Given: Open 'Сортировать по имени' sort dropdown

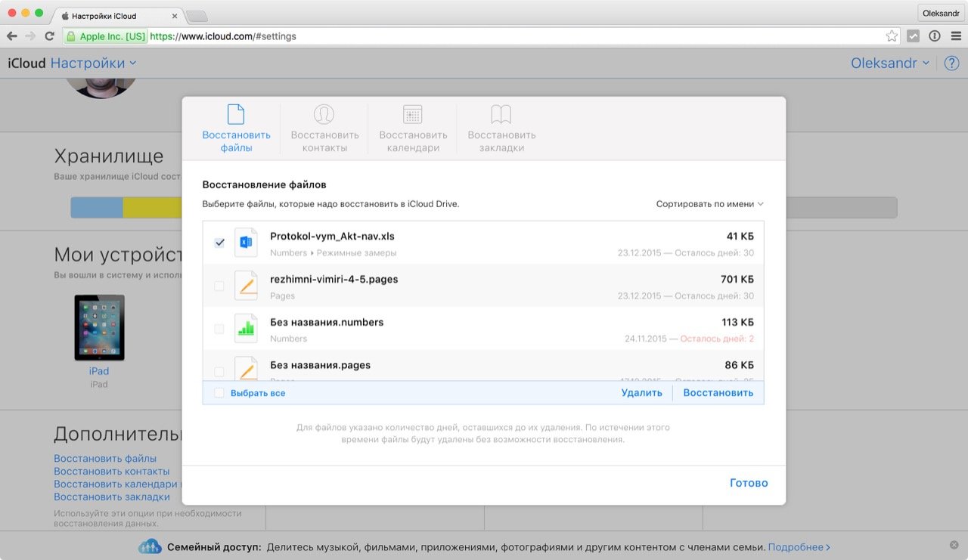Looking at the screenshot, I should pos(709,204).
